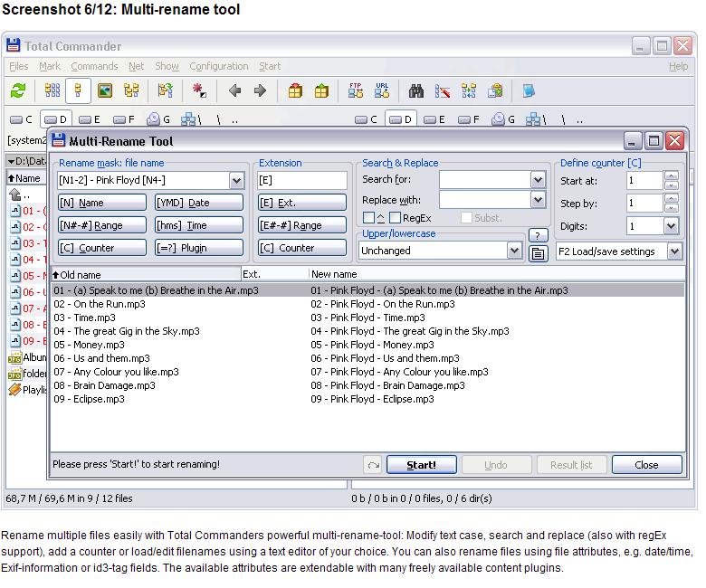Click the Extension [E] input field
The image size is (706, 588).
click(302, 181)
